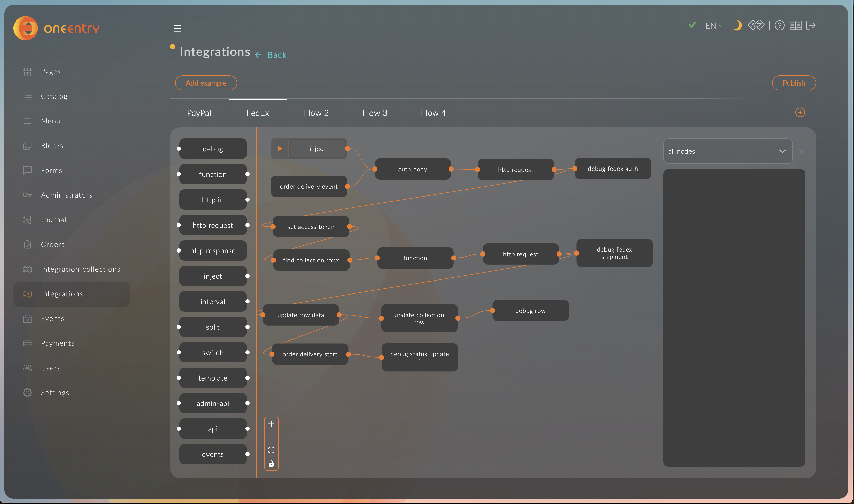Expand the EN language dropdown
This screenshot has width=854, height=504.
click(x=714, y=26)
